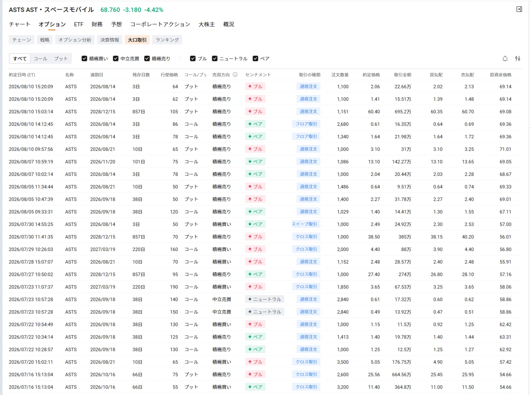Select the row dated 2026/07/30 11:41:35

(265, 237)
